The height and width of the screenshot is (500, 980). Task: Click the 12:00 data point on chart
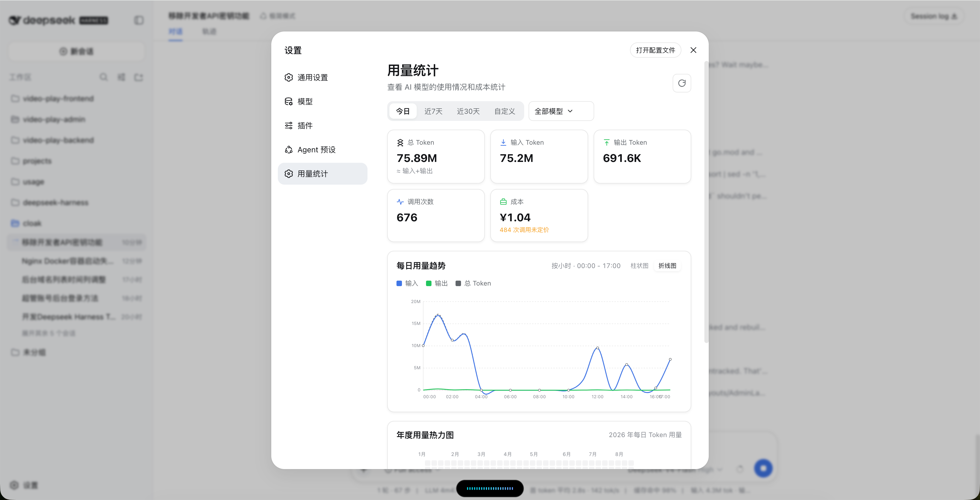[598, 348]
